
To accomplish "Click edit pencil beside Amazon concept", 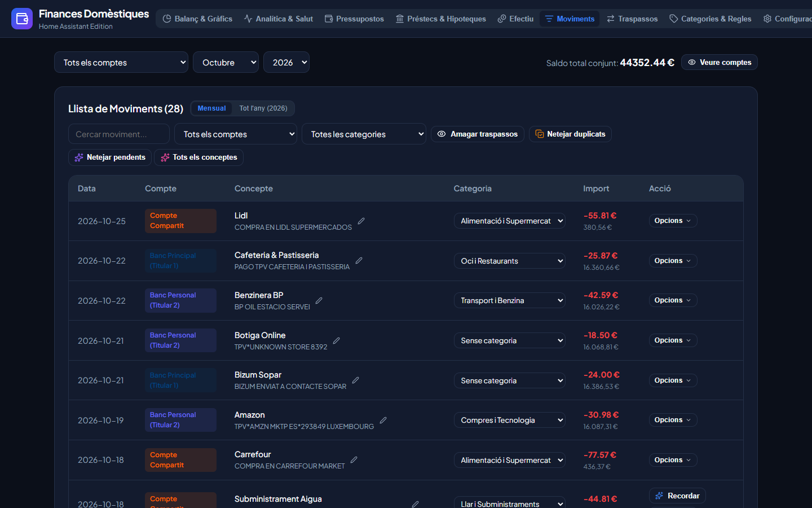I will 383,421.
